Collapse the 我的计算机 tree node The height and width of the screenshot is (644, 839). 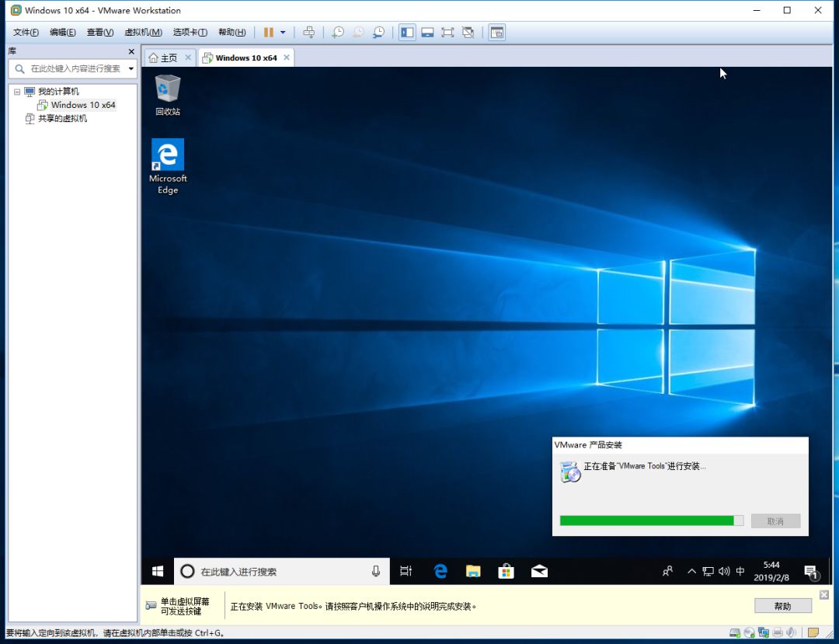tap(17, 92)
